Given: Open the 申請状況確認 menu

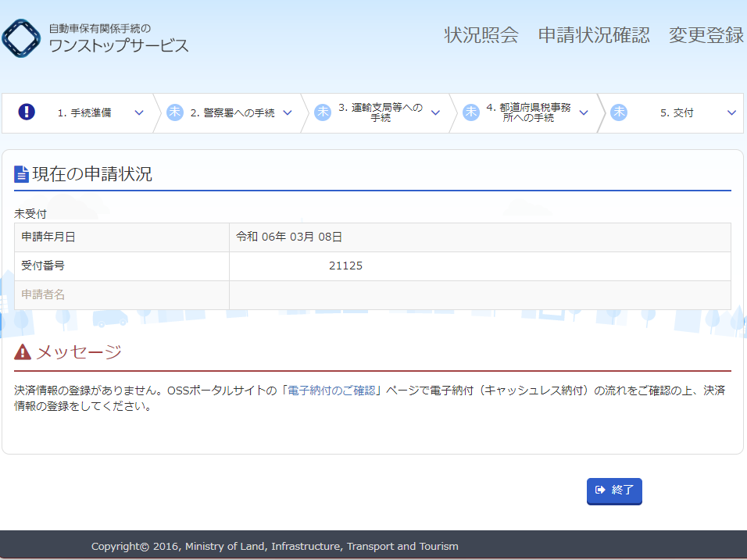Looking at the screenshot, I should coord(594,35).
